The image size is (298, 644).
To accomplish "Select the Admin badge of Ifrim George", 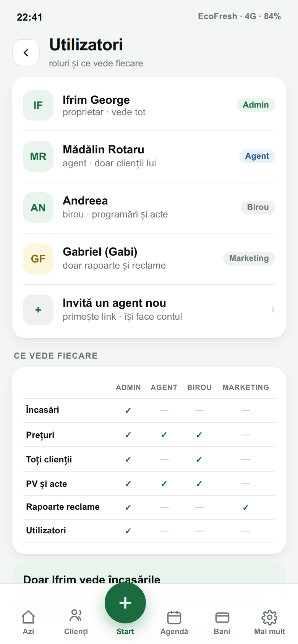I will click(x=256, y=105).
